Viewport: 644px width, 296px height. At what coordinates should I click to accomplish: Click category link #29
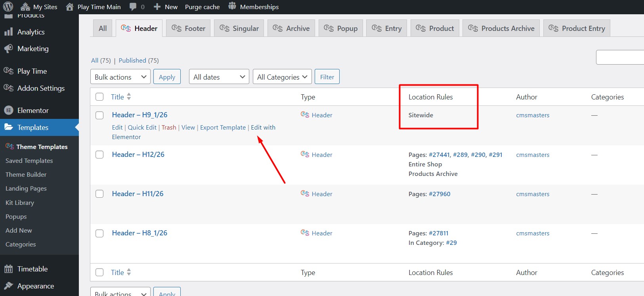[x=451, y=243]
